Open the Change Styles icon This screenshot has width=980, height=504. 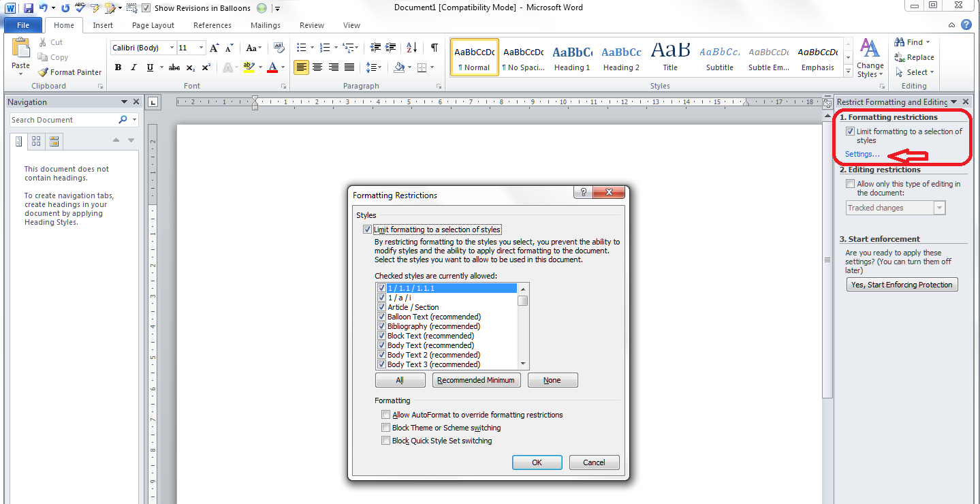click(x=870, y=58)
